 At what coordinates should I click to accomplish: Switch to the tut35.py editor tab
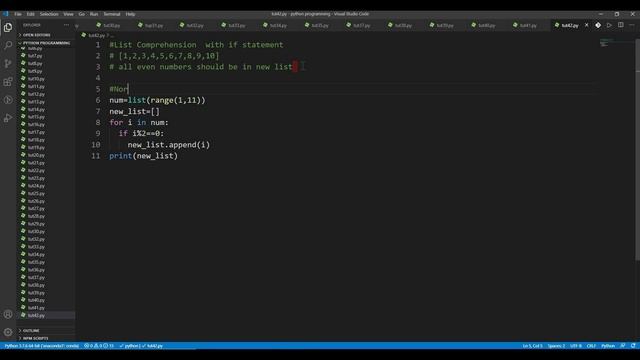[317, 25]
